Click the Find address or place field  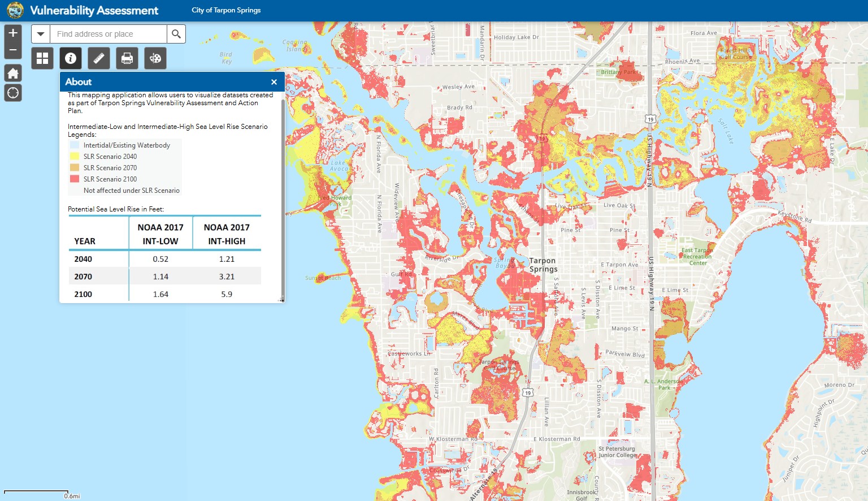[108, 34]
